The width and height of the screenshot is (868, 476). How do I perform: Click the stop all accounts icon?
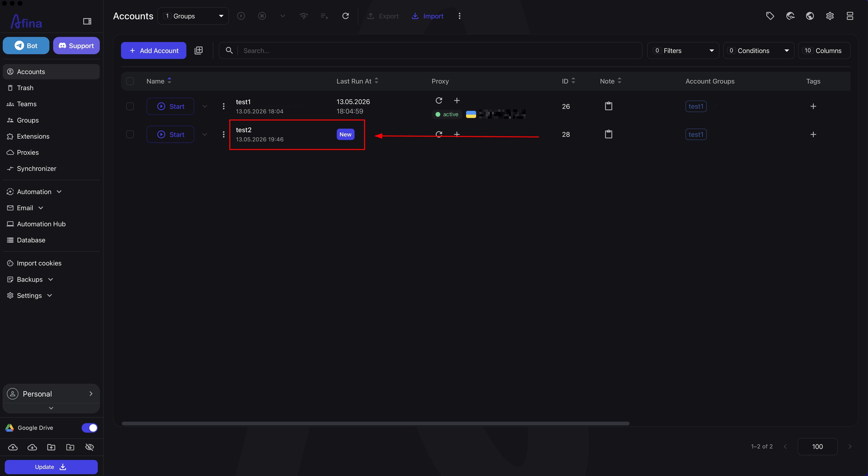(262, 16)
